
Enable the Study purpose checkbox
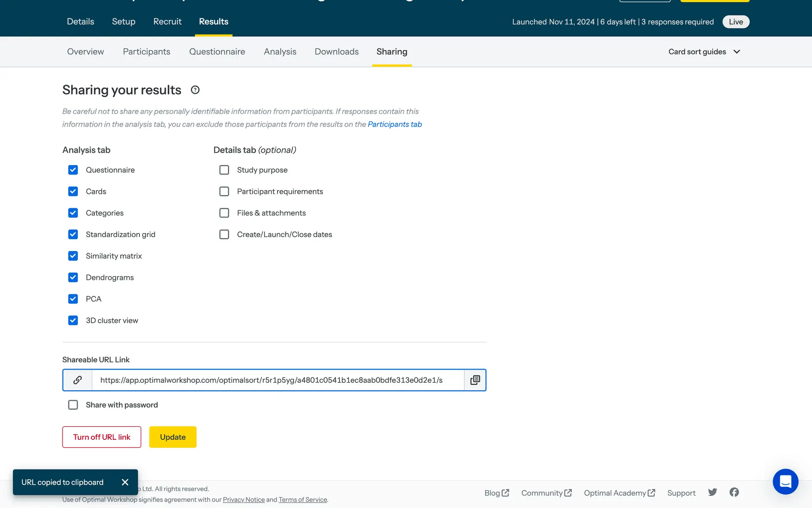point(224,170)
